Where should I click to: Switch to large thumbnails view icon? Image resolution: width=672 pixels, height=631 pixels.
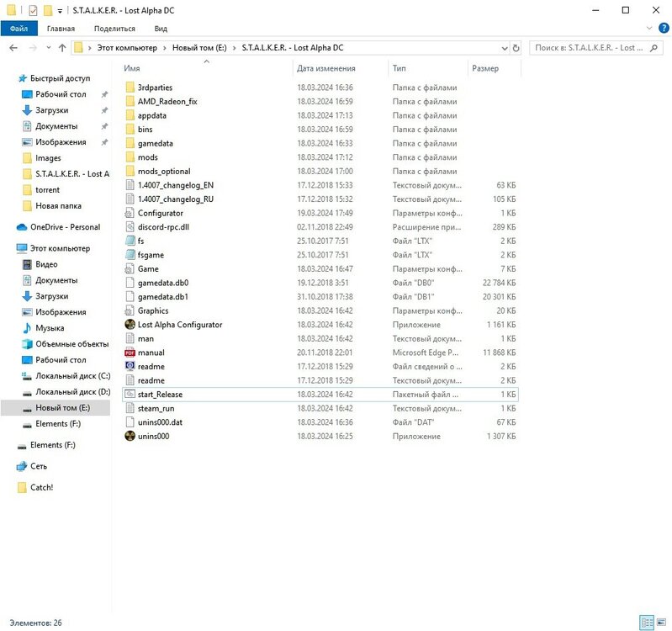pyautogui.click(x=659, y=623)
